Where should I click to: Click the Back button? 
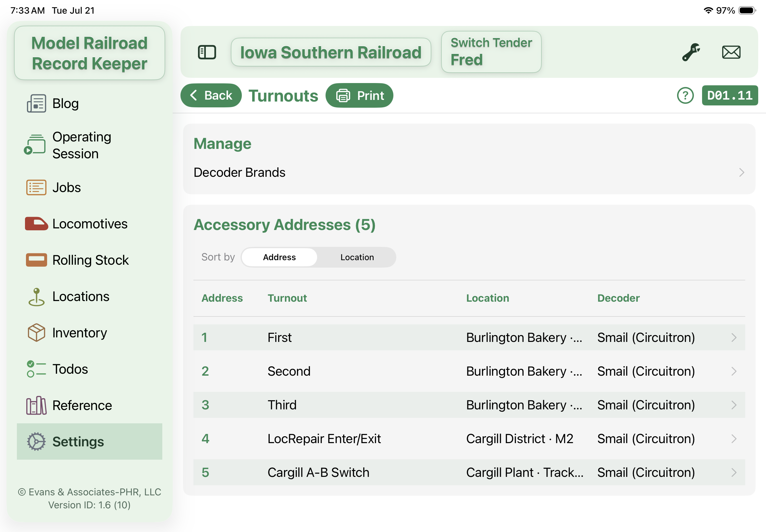pyautogui.click(x=211, y=95)
